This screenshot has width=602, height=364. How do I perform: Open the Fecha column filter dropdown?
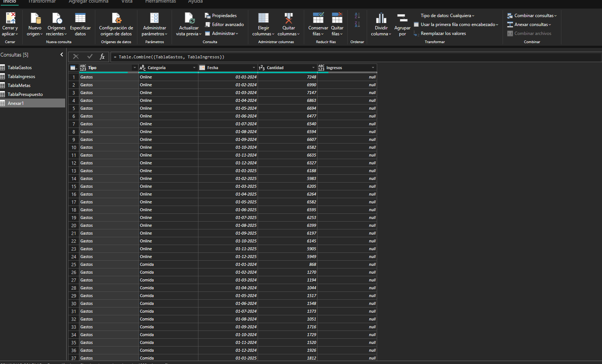click(x=254, y=68)
